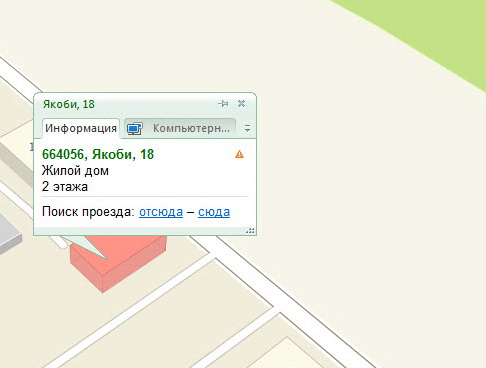
Task: Switch to the Информация tab
Action: pos(81,128)
